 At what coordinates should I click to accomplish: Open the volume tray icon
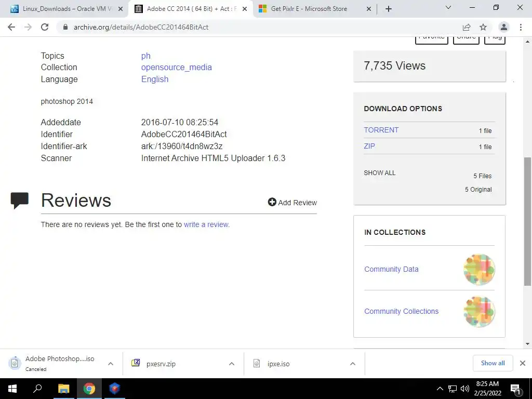465,389
